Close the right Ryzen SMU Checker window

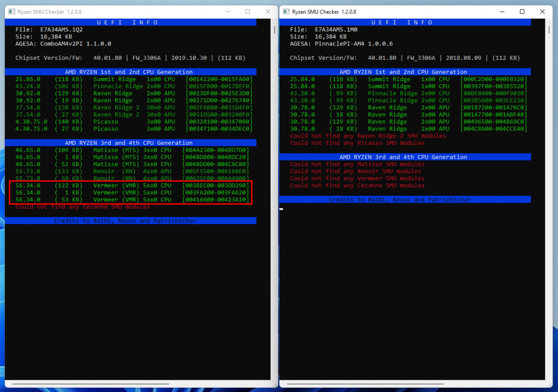click(543, 12)
